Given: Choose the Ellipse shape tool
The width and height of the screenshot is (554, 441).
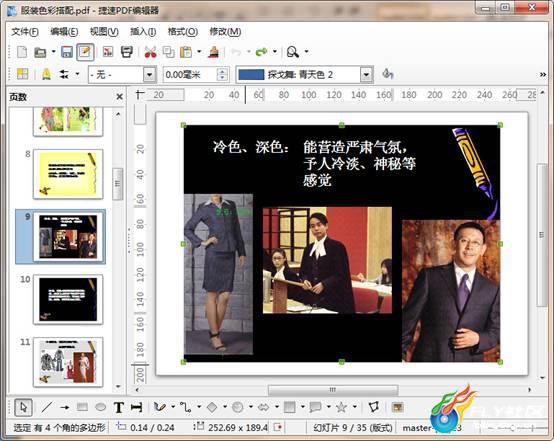Looking at the screenshot, I should click(101, 407).
